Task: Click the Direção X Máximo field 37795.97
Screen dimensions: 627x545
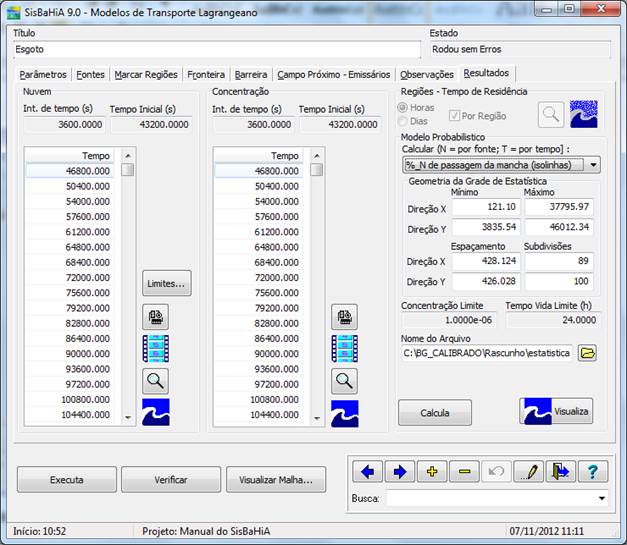Action: point(559,207)
